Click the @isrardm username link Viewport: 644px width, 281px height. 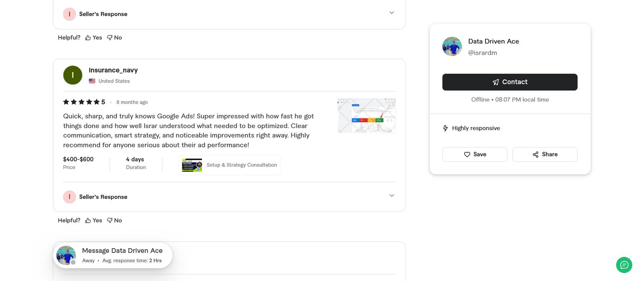(482, 52)
